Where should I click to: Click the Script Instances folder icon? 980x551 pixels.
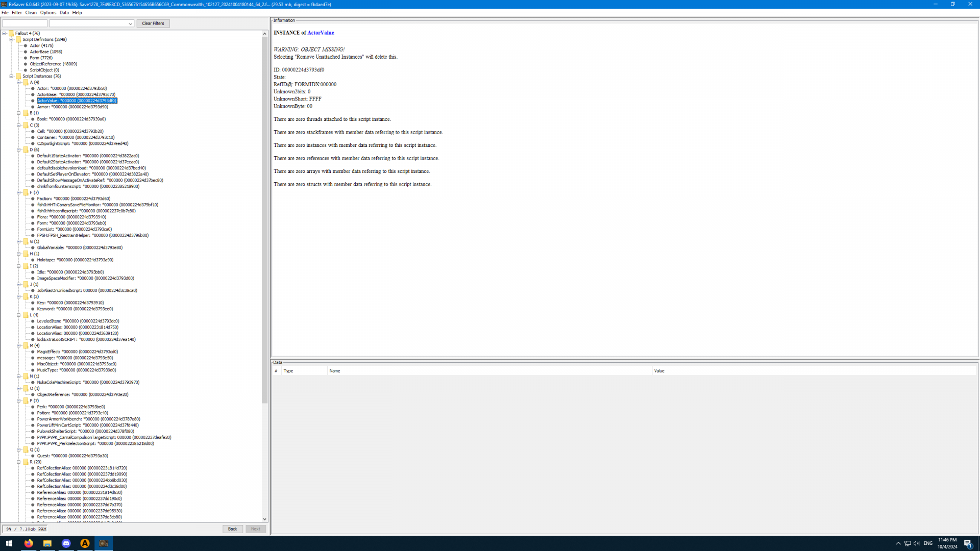point(18,76)
